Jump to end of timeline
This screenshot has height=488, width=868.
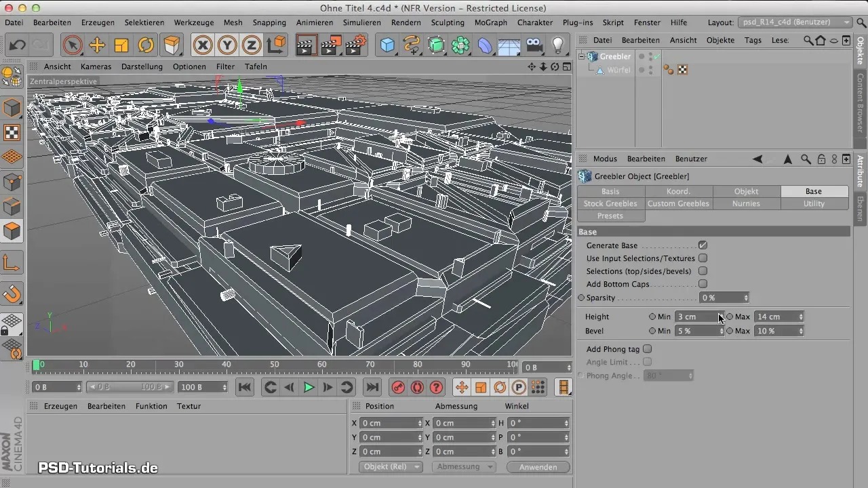(x=372, y=388)
